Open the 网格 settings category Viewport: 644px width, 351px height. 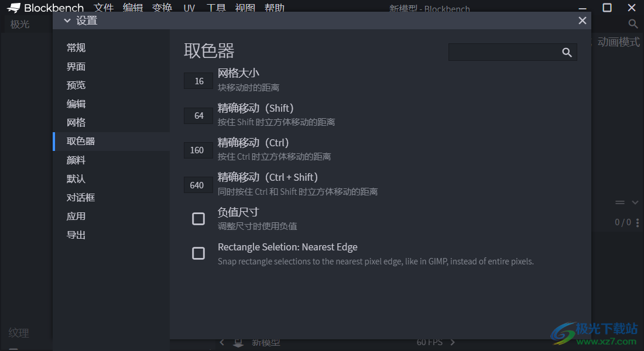[x=111, y=122]
